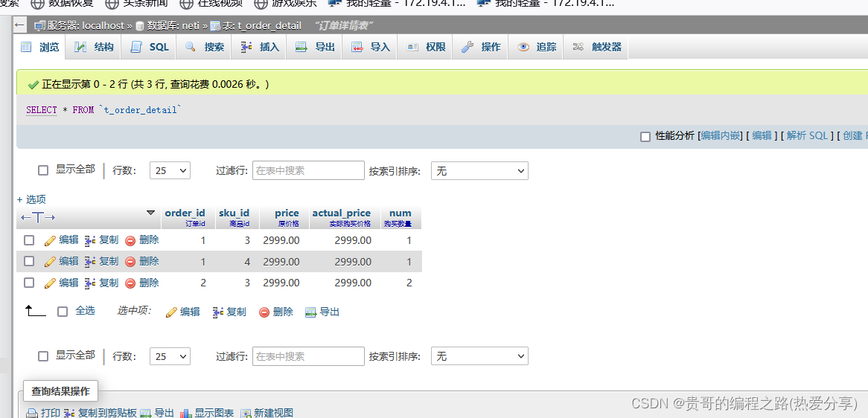Click the num value 2 cell

tap(401, 283)
